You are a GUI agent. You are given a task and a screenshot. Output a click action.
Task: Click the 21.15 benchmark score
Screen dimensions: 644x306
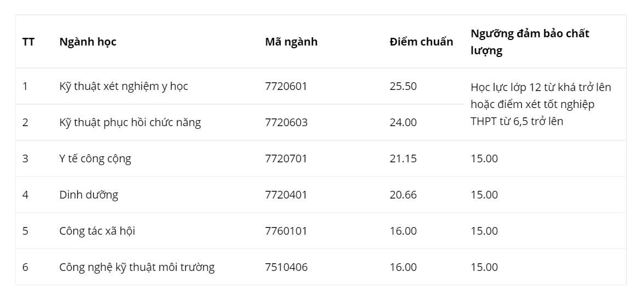(x=403, y=158)
